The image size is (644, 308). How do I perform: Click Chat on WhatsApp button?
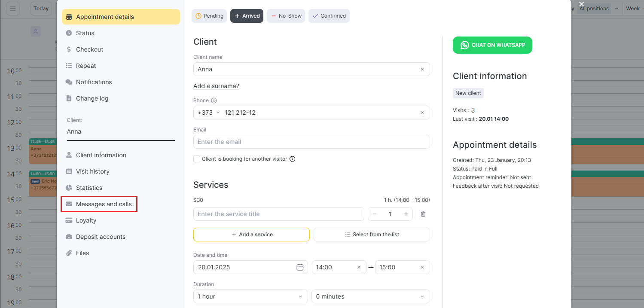pyautogui.click(x=492, y=45)
